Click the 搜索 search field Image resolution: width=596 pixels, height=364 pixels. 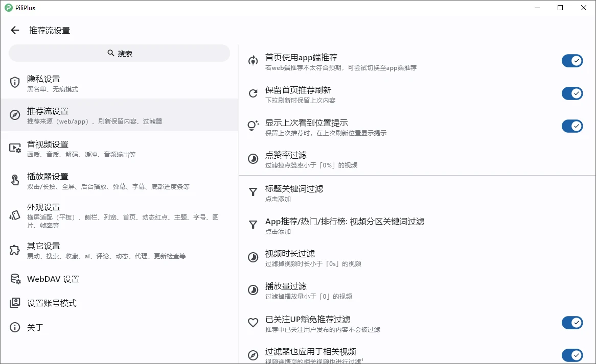(x=119, y=53)
